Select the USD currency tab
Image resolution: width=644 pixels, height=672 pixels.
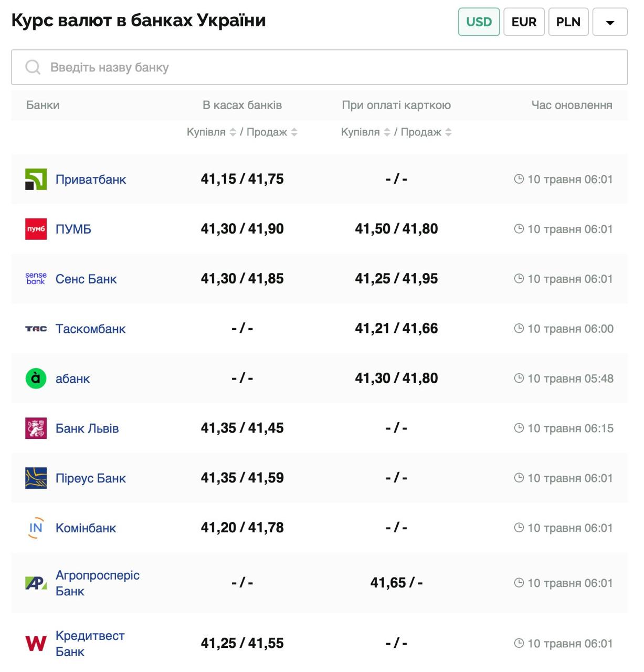click(479, 22)
